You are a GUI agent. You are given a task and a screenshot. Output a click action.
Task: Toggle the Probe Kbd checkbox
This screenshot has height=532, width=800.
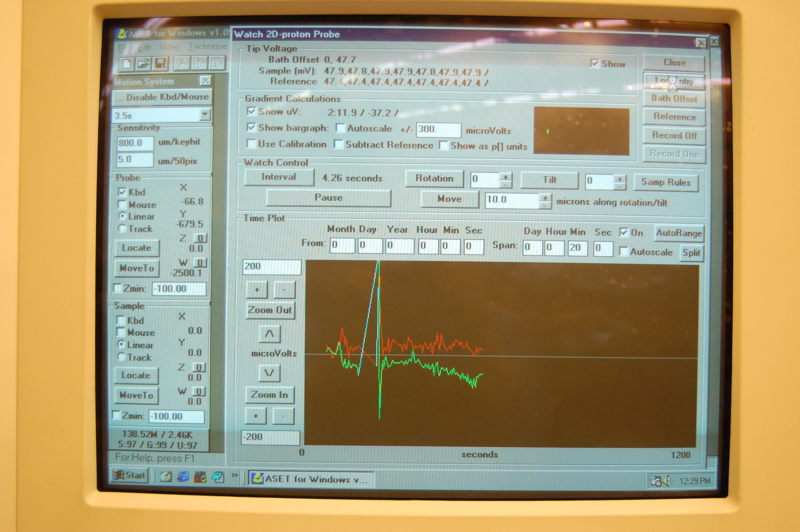122,192
